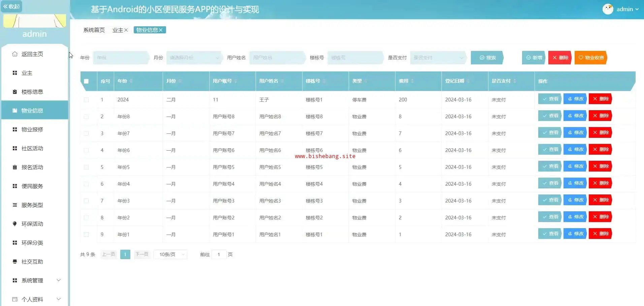Close the 物业信息 tab

pos(161,30)
